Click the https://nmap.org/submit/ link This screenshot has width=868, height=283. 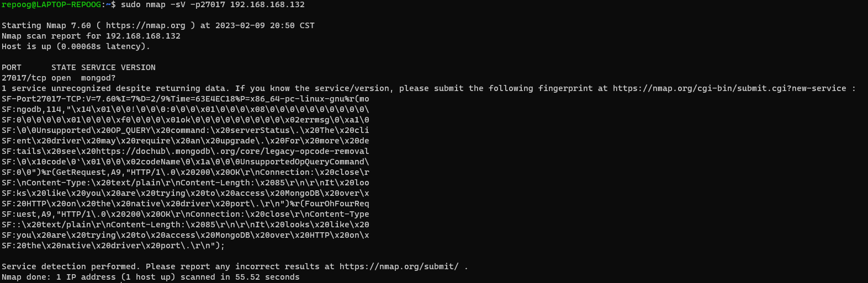399,266
